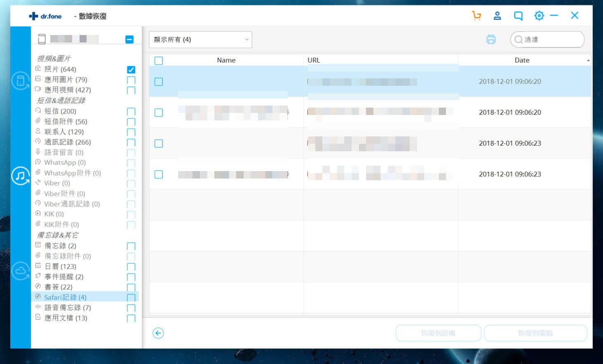The height and width of the screenshot is (364, 603).
Task: Click the user account icon
Action: 497,16
